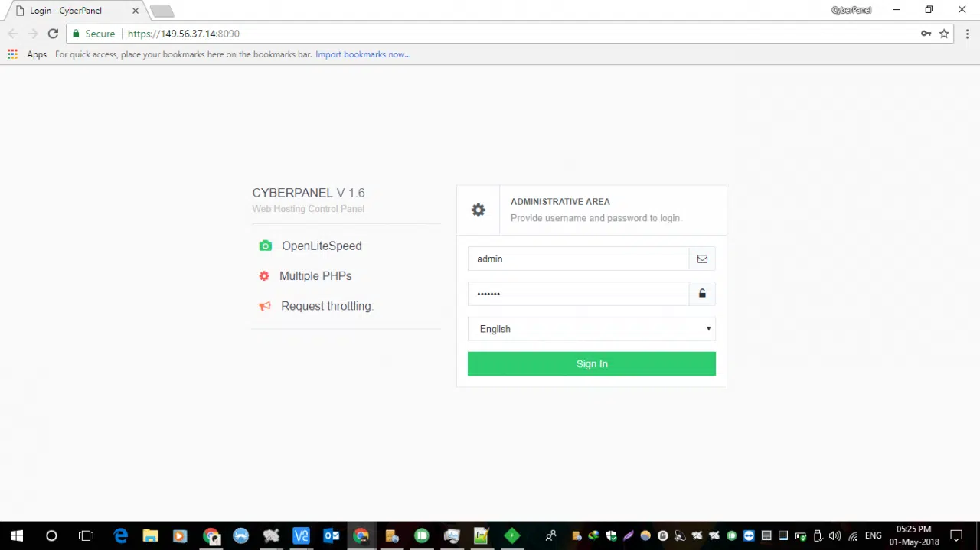Image resolution: width=980 pixels, height=550 pixels.
Task: Open Chrome's three-dot menu
Action: click(968, 34)
